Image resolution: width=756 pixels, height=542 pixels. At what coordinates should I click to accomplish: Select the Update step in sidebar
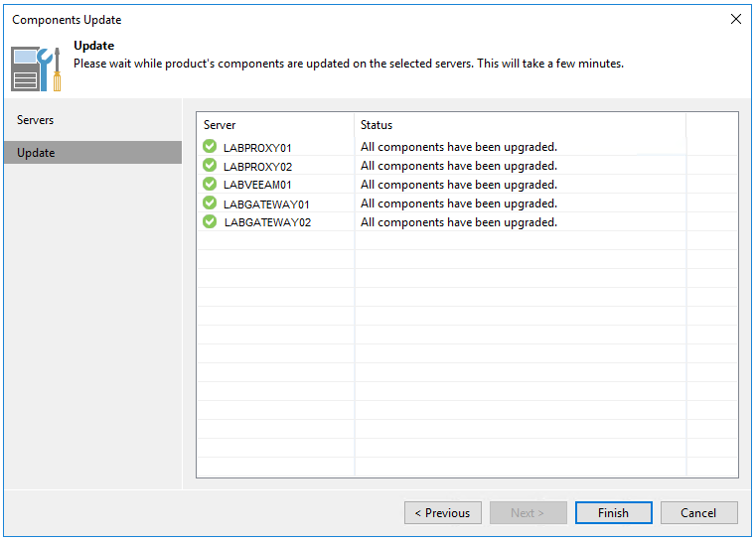(36, 153)
